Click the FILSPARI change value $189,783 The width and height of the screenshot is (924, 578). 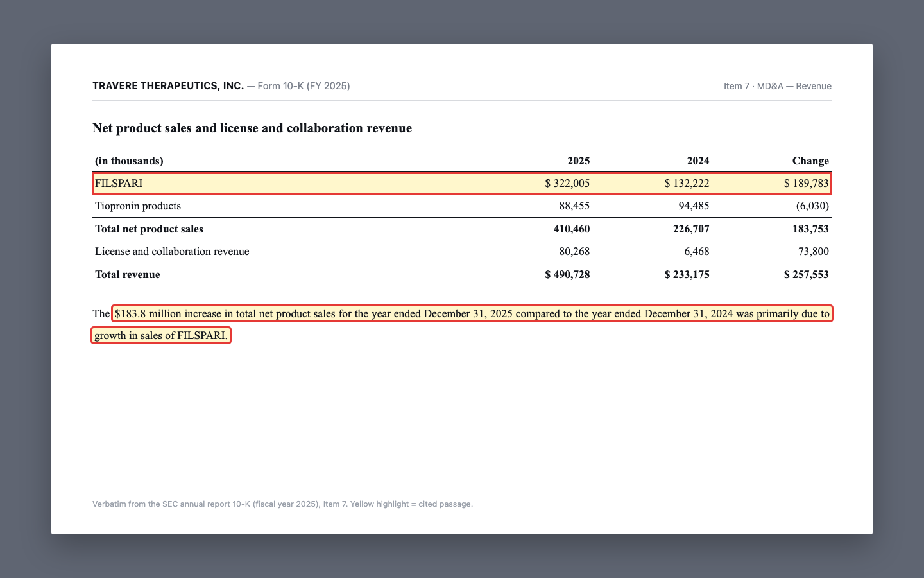click(806, 183)
